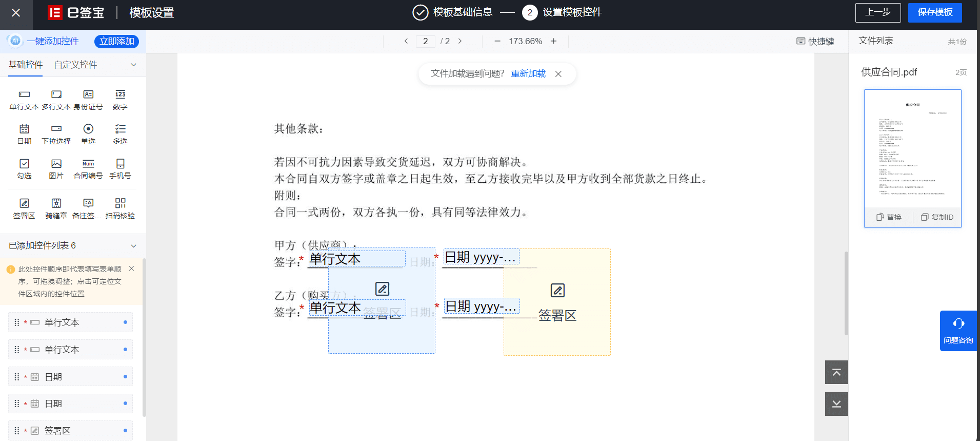Select the 备注签 control tool
980x441 pixels.
[x=87, y=208]
